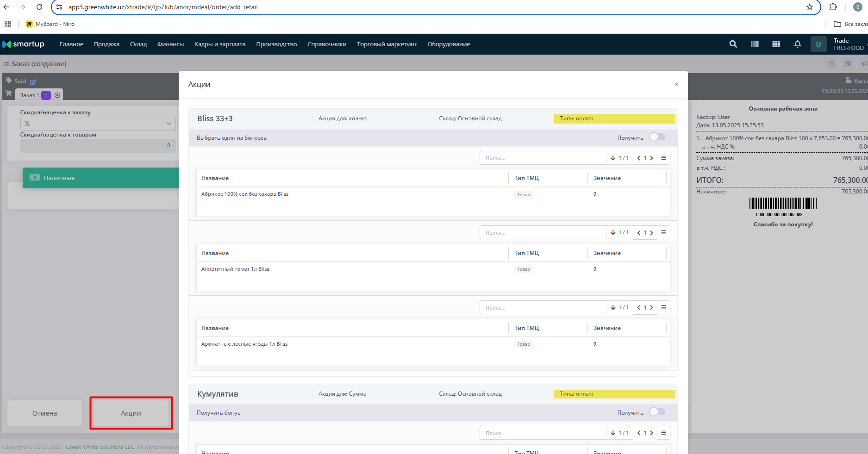The height and width of the screenshot is (454, 868).
Task: Toggle Получить switch for Bliss 33+3
Action: pyautogui.click(x=657, y=137)
